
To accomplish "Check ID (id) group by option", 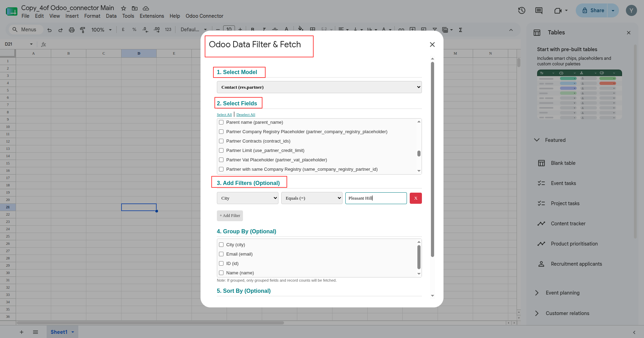I will click(221, 264).
